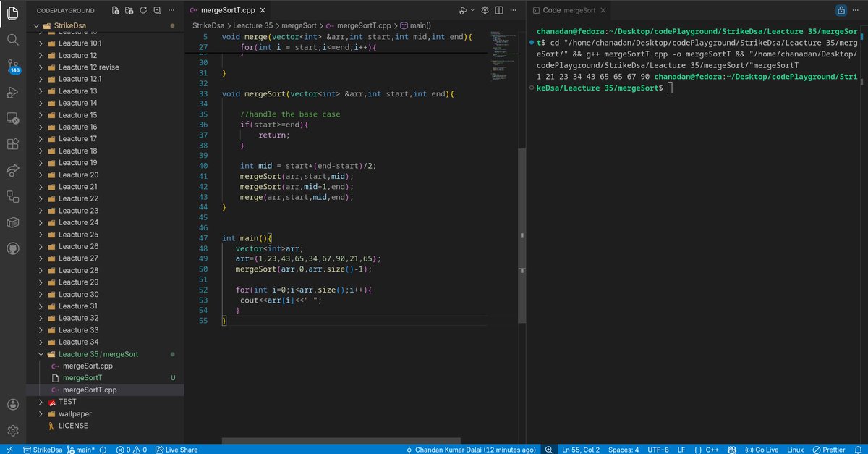
Task: Refresh the Explorer file tree
Action: [x=142, y=11]
